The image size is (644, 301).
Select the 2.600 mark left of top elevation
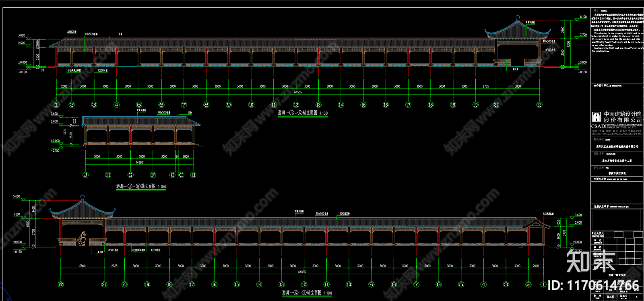tap(21, 43)
